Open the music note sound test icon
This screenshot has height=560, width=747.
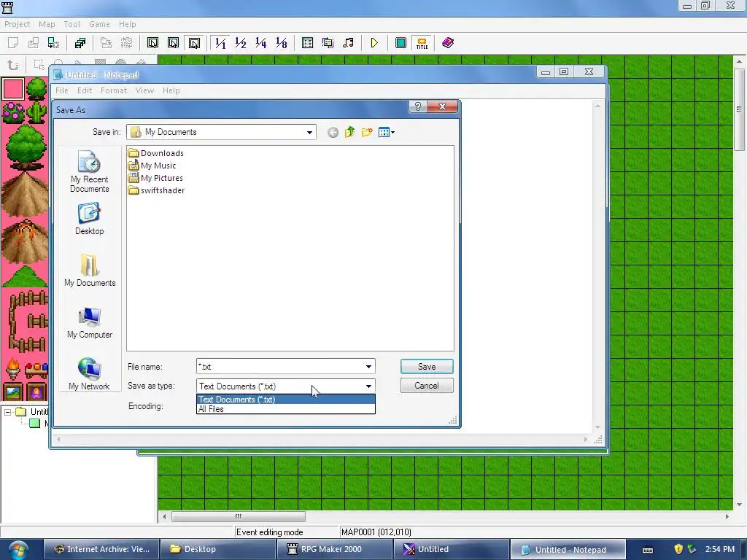tap(348, 43)
